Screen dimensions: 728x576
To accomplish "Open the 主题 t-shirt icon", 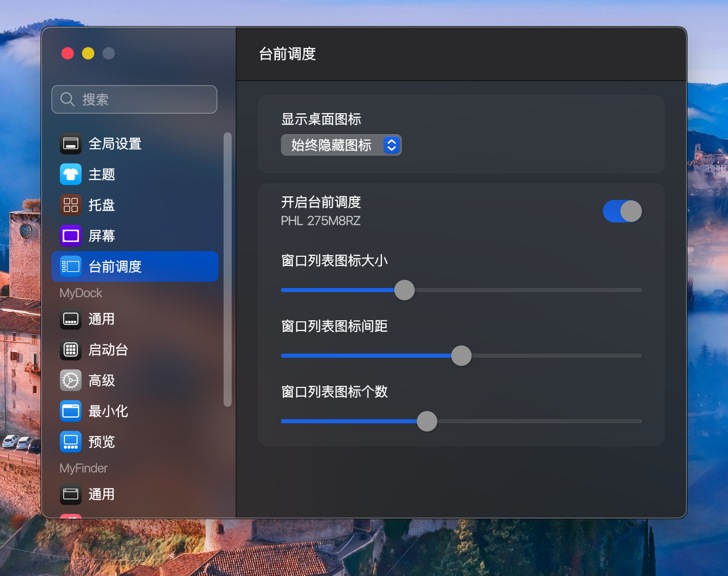I will (71, 175).
